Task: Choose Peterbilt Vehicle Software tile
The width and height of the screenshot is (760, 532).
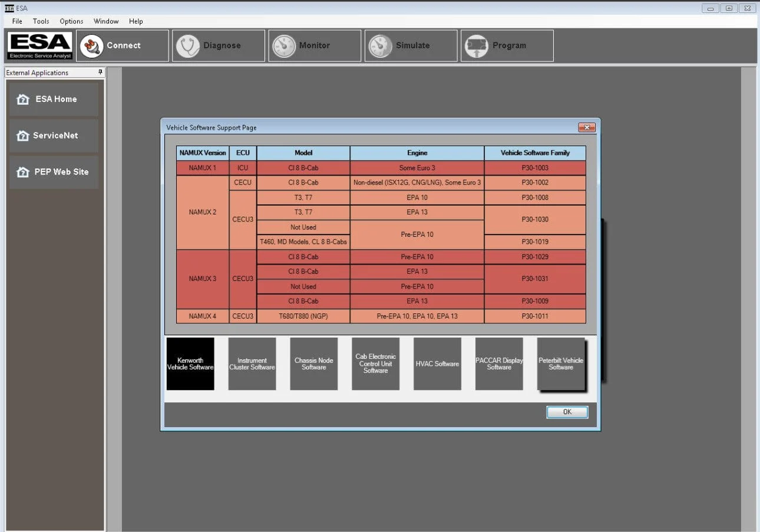Action: tap(560, 364)
